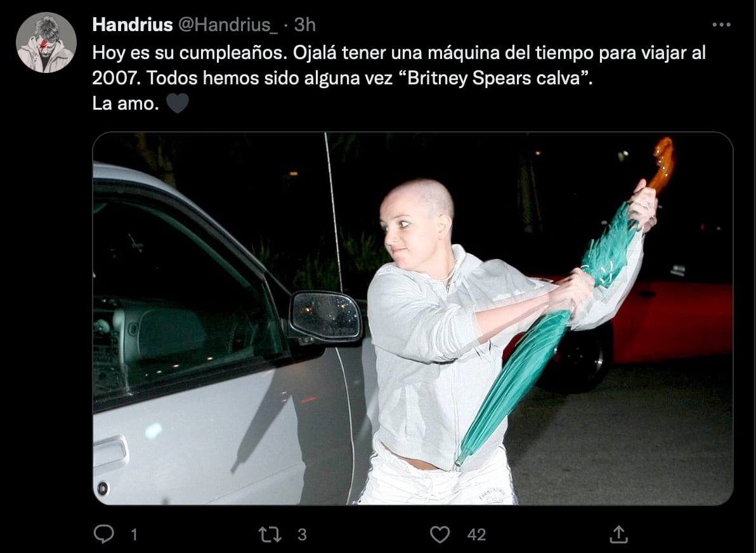
Task: Open the 3h timestamp link
Action: click(x=304, y=25)
